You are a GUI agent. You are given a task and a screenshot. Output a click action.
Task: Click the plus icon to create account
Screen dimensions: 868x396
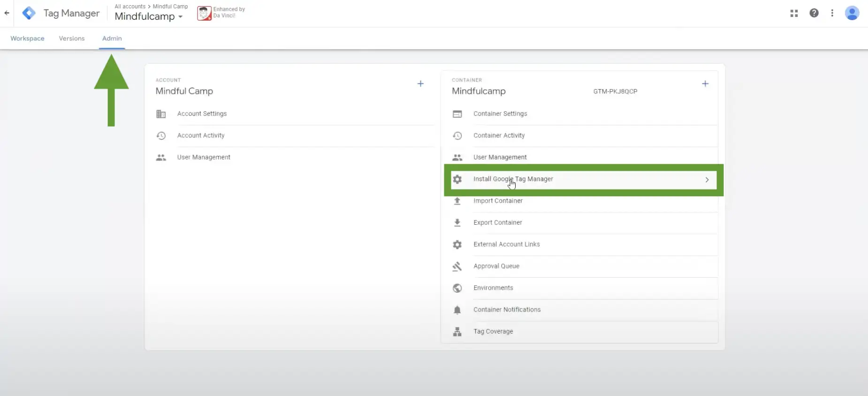click(x=420, y=84)
